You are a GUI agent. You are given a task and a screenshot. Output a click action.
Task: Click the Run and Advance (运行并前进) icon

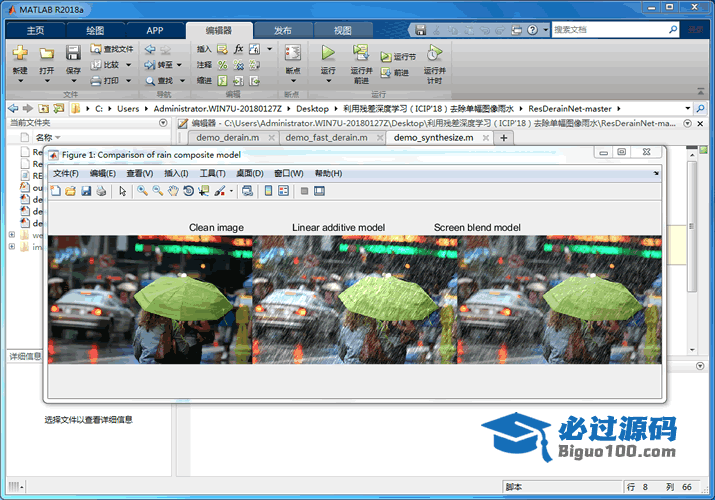[x=361, y=52]
